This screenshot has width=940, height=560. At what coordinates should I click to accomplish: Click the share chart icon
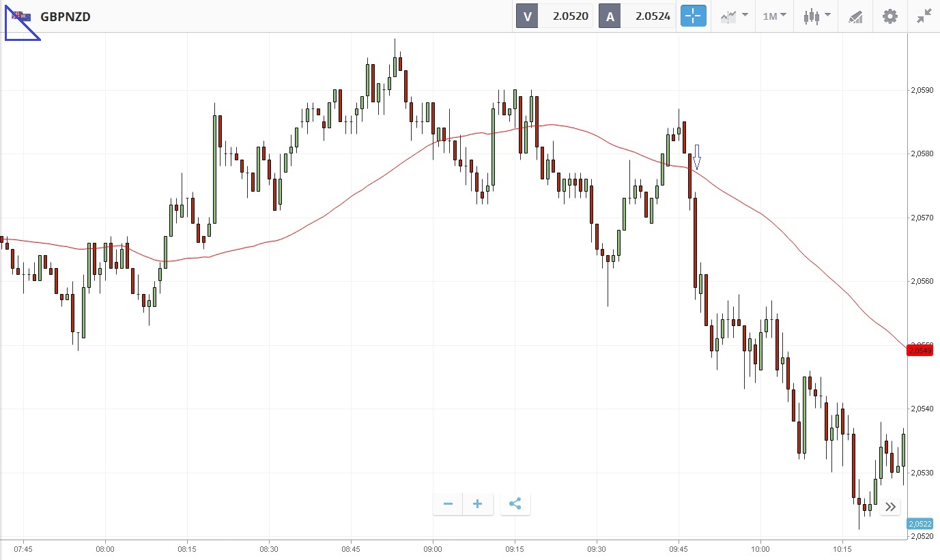pos(515,504)
